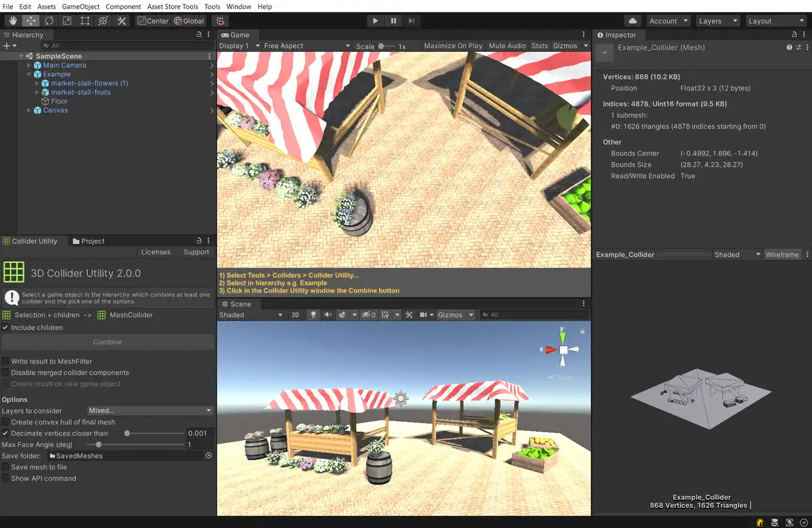Toggle hidden objects visibility icon in Scene

click(x=368, y=315)
